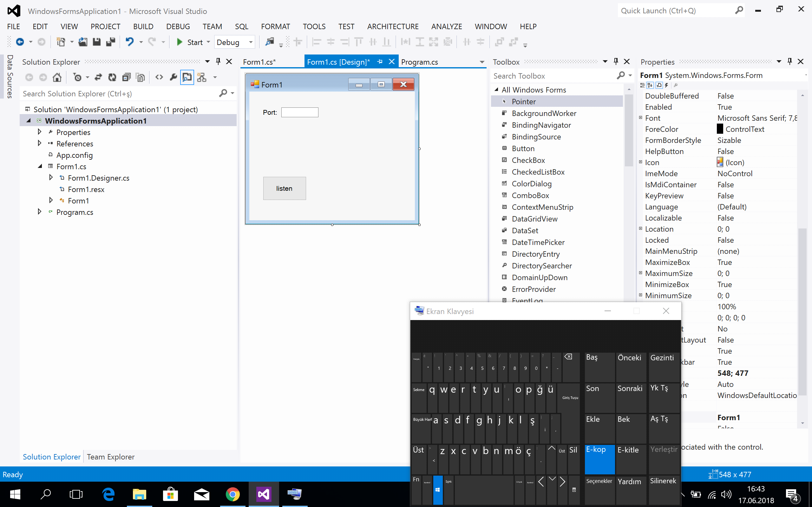
Task: Toggle Alphabetical sort in Properties panel
Action: tap(650, 85)
